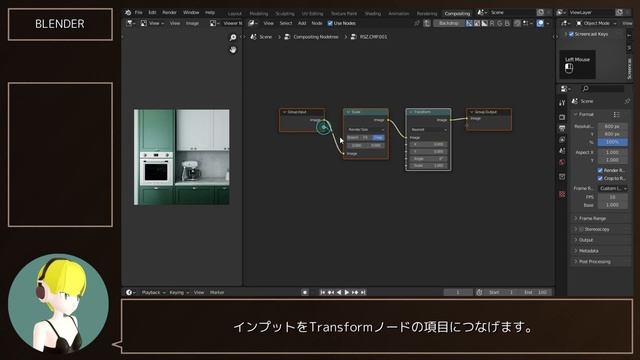Open the Object properties tab icon
640x360 pixels.
click(x=562, y=176)
